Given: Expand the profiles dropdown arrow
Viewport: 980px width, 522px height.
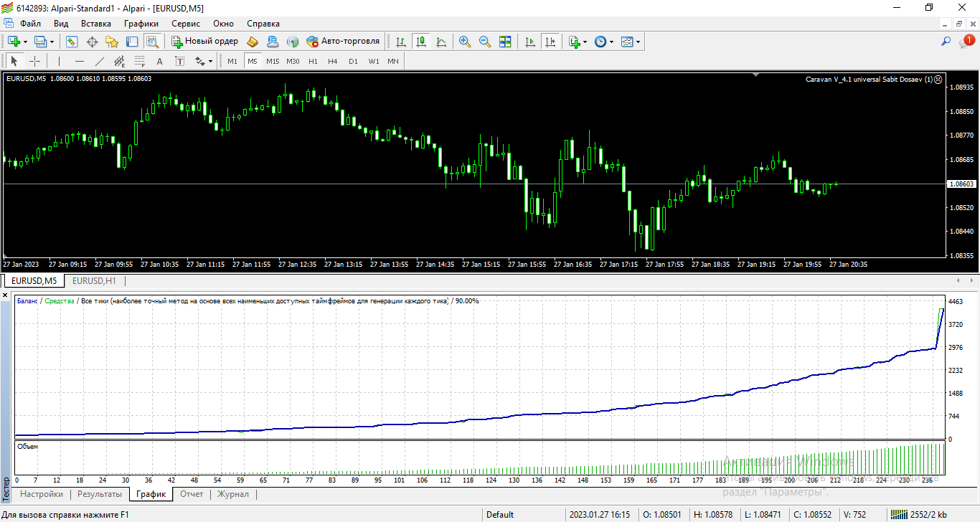Looking at the screenshot, I should (52, 42).
